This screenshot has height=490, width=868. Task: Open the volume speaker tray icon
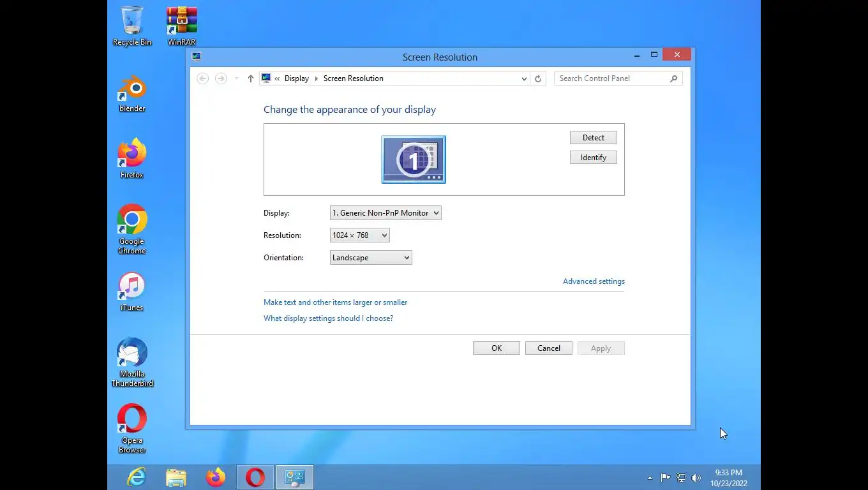tap(696, 477)
